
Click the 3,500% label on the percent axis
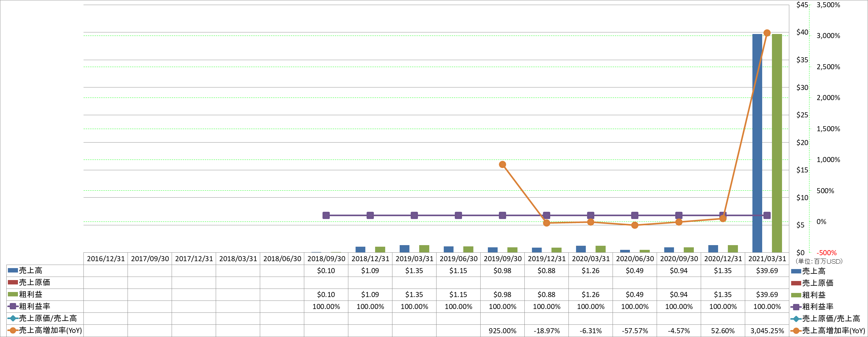(x=828, y=5)
